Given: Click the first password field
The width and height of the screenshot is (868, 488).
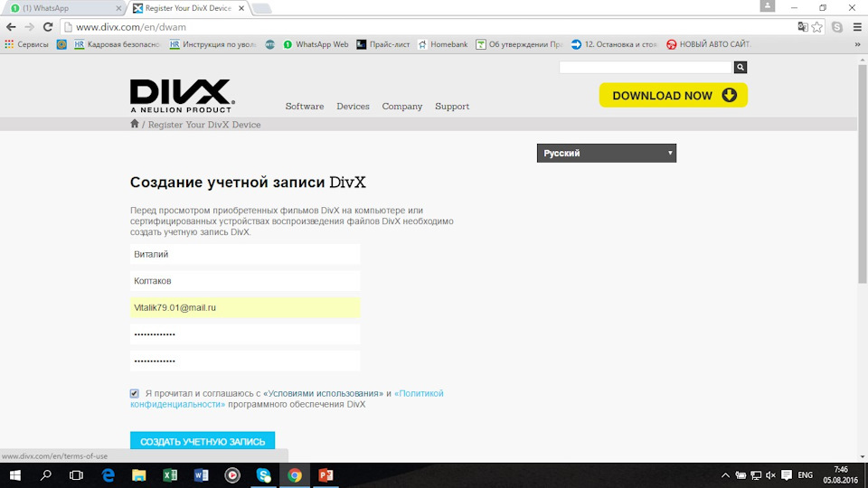Looking at the screenshot, I should click(245, 334).
